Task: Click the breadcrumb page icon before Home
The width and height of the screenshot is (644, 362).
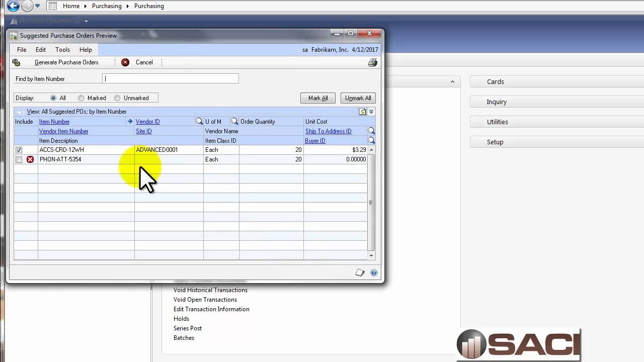Action: click(x=52, y=6)
